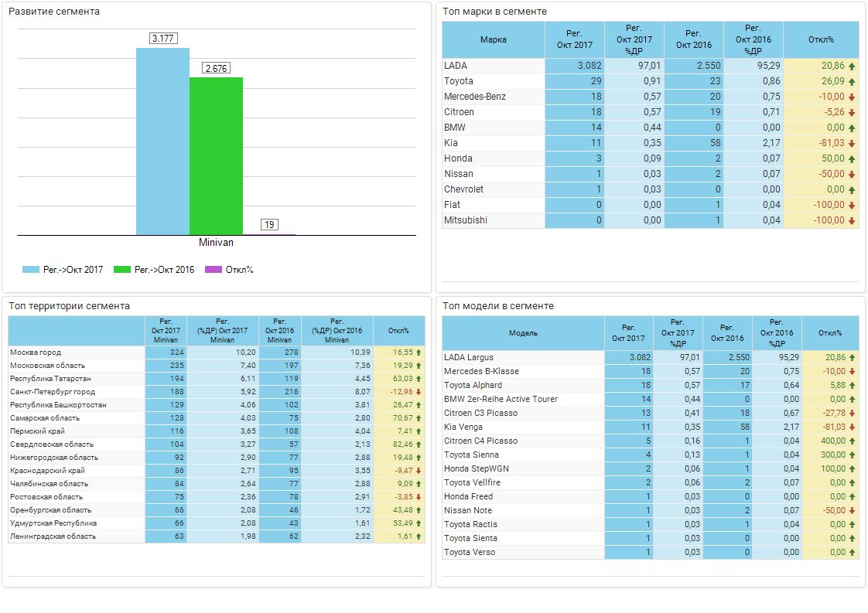Screen dimensions: 868x613
Task: Click the 2.676 data label above the green bar
Action: tap(216, 68)
